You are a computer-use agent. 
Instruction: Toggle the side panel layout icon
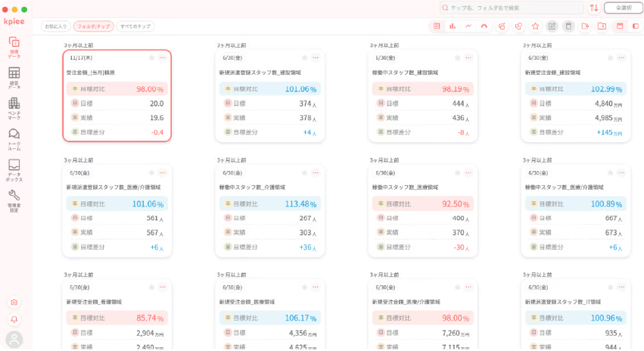click(x=636, y=26)
